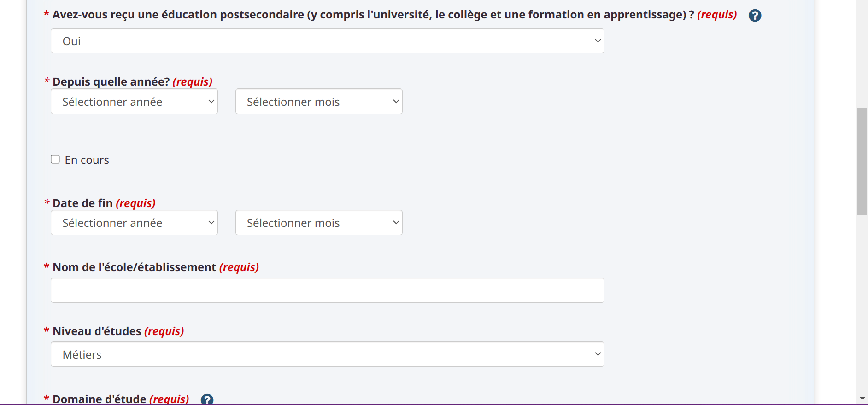
Task: Open start month dropdown under Depuis quelle année
Action: [x=319, y=102]
